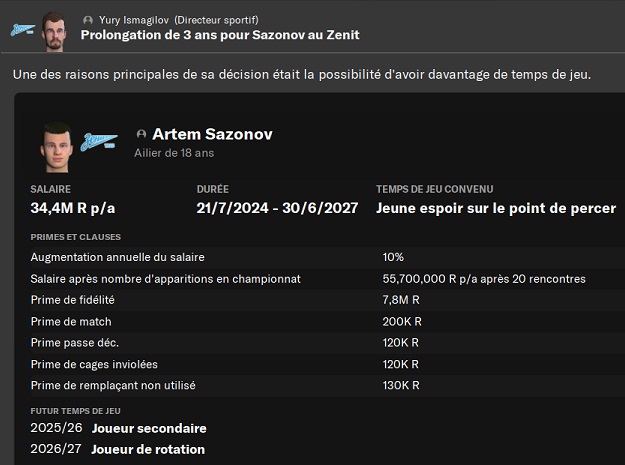This screenshot has width=625, height=465.
Task: Click the Zenit club logo beside the news headline
Action: [22, 29]
